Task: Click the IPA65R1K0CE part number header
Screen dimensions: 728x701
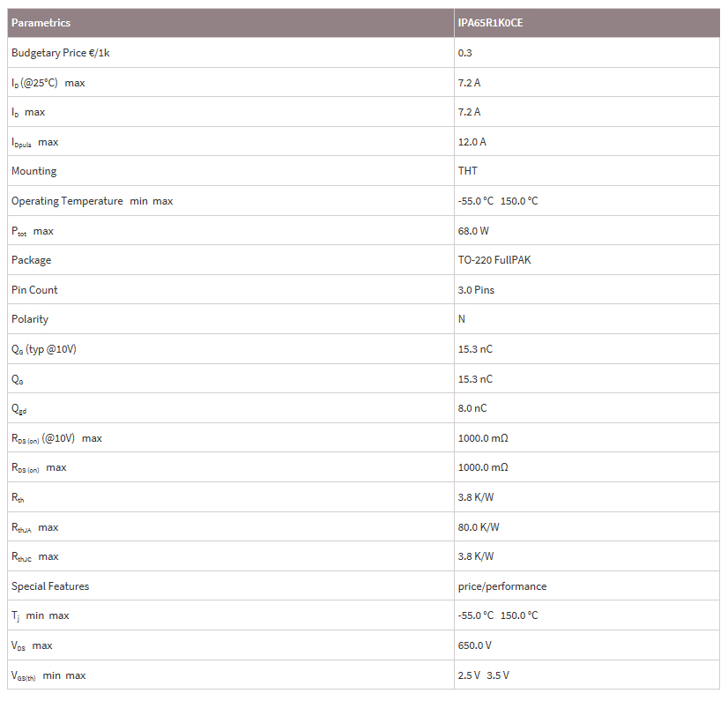Action: [x=490, y=23]
